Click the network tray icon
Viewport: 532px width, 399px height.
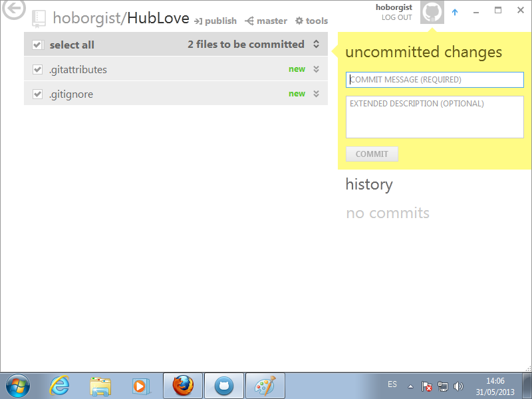click(442, 386)
